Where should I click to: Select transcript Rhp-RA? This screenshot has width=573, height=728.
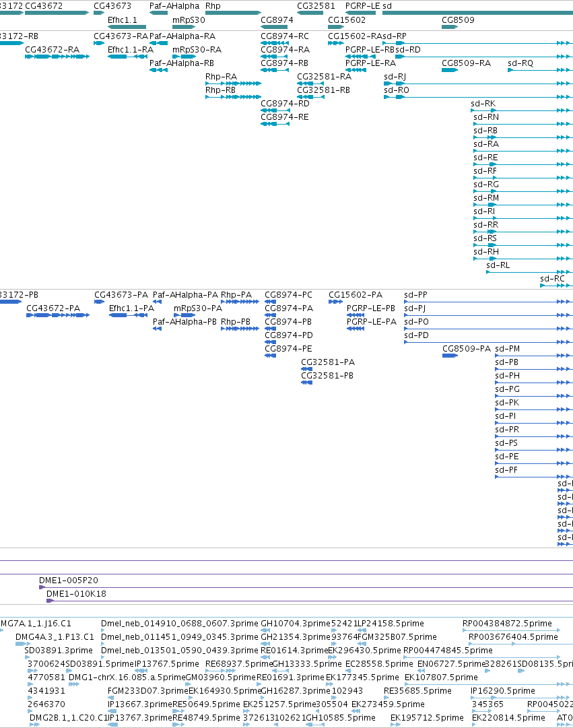[x=221, y=77]
